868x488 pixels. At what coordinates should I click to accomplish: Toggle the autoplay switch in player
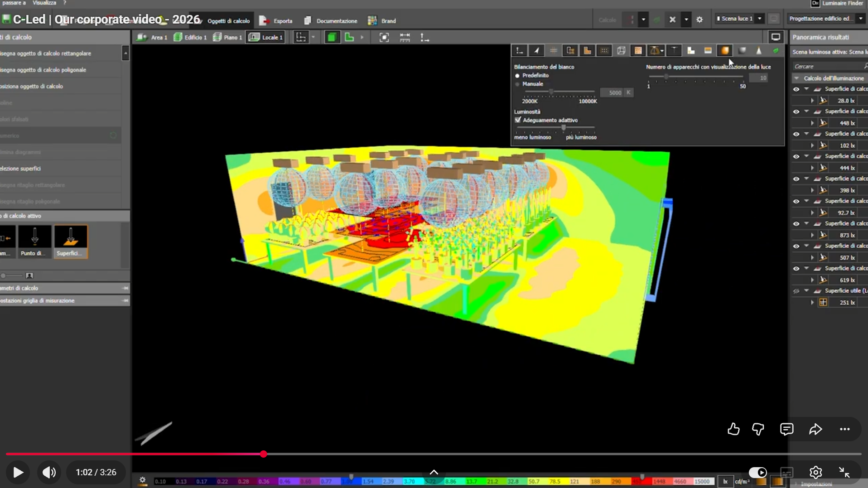coord(757,472)
